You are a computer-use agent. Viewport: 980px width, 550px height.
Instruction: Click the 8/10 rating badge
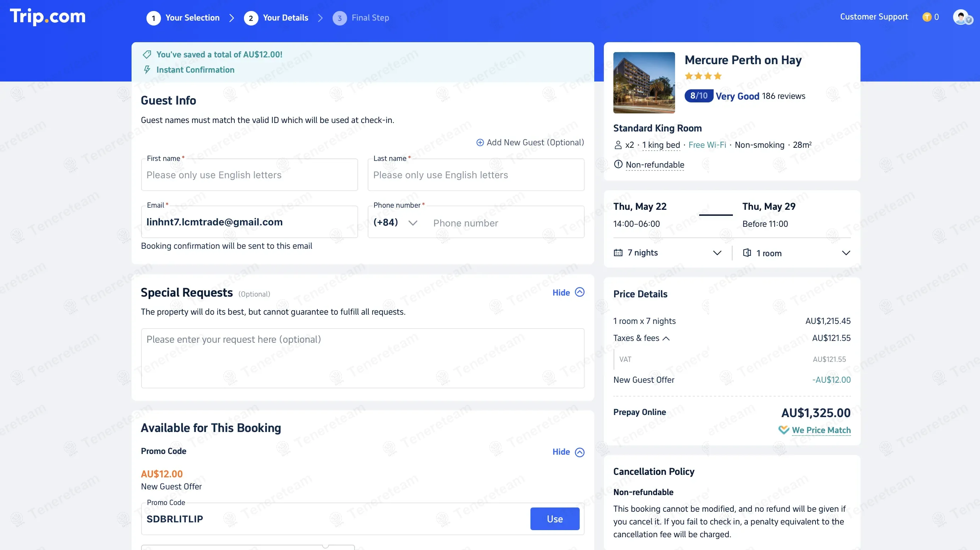pos(698,96)
